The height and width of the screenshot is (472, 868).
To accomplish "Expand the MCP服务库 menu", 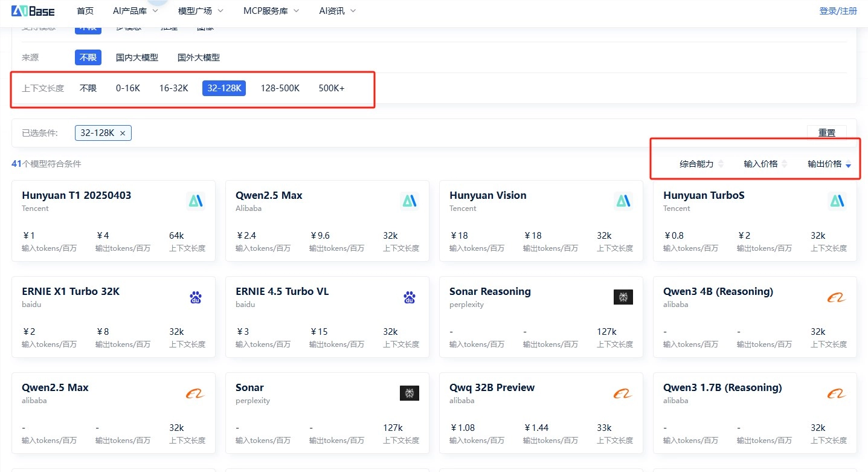I will pos(271,11).
